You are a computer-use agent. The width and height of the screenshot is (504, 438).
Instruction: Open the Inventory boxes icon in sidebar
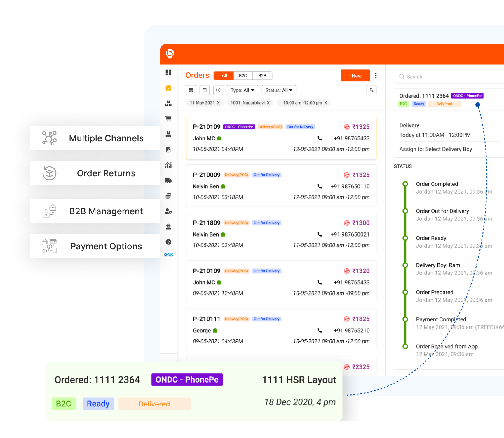(x=168, y=103)
